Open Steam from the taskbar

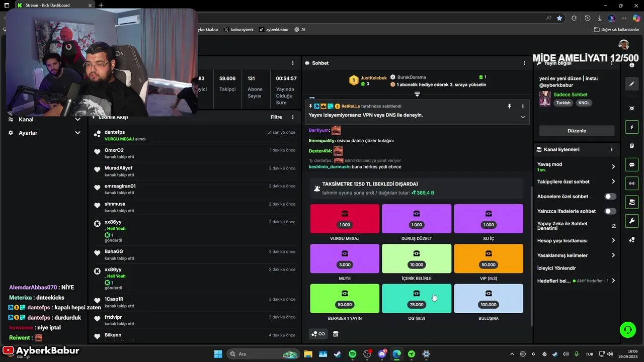337,354
